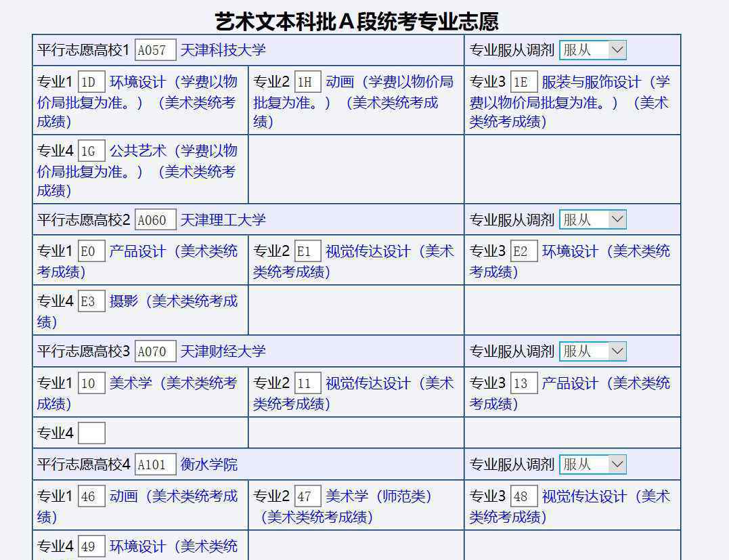Click the major code field 1G
The height and width of the screenshot is (560, 729).
[91, 151]
